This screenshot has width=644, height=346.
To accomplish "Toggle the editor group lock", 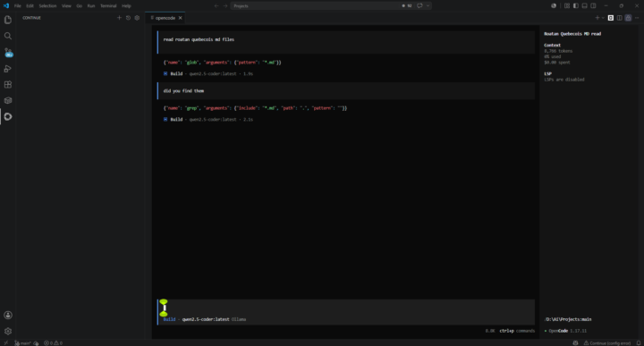I will pos(628,18).
